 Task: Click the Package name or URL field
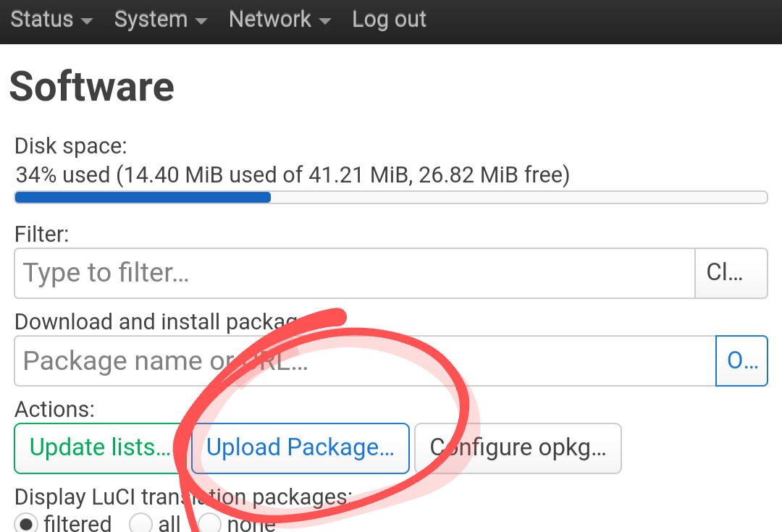pyautogui.click(x=364, y=360)
